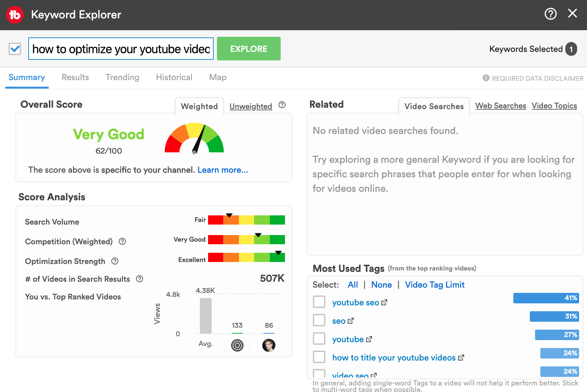Click the keyword search input field
This screenshot has width=587, height=392.
click(x=121, y=49)
